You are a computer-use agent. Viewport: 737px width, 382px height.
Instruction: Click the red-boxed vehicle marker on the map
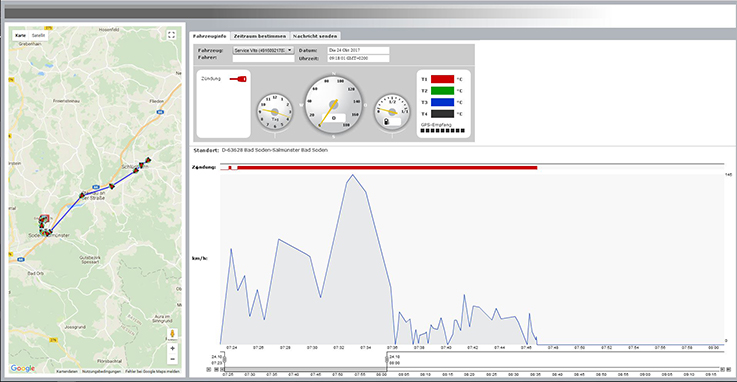coord(44,219)
